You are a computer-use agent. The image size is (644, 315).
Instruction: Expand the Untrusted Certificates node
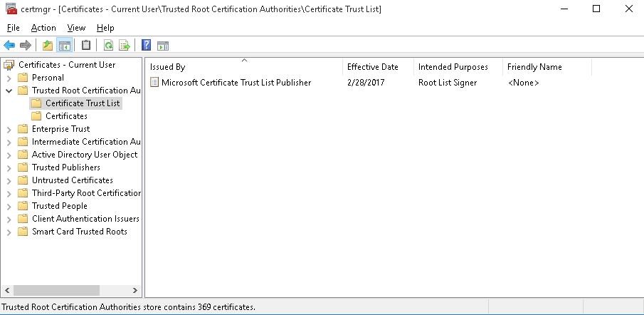(x=9, y=180)
